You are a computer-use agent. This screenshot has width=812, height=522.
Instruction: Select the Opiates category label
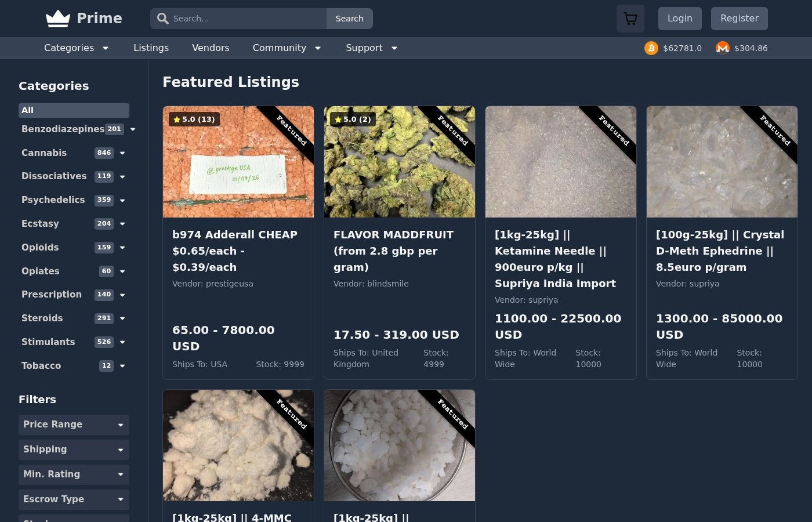click(41, 271)
